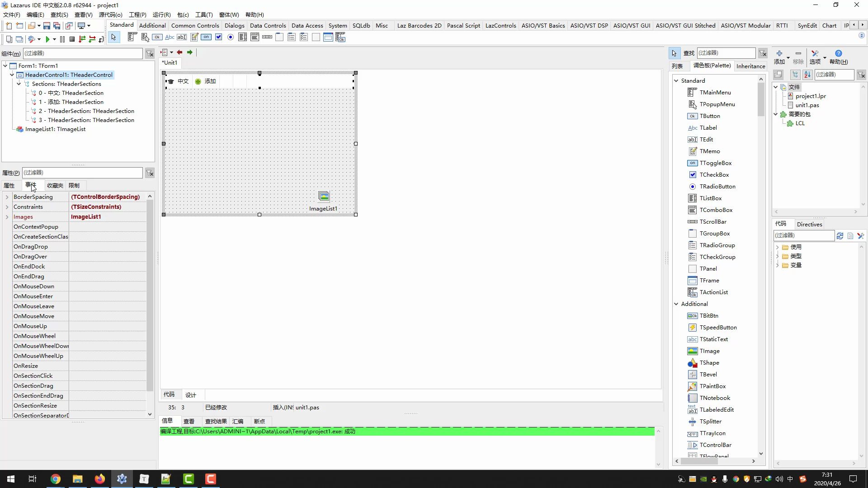Click the component filter clear icon

[150, 54]
